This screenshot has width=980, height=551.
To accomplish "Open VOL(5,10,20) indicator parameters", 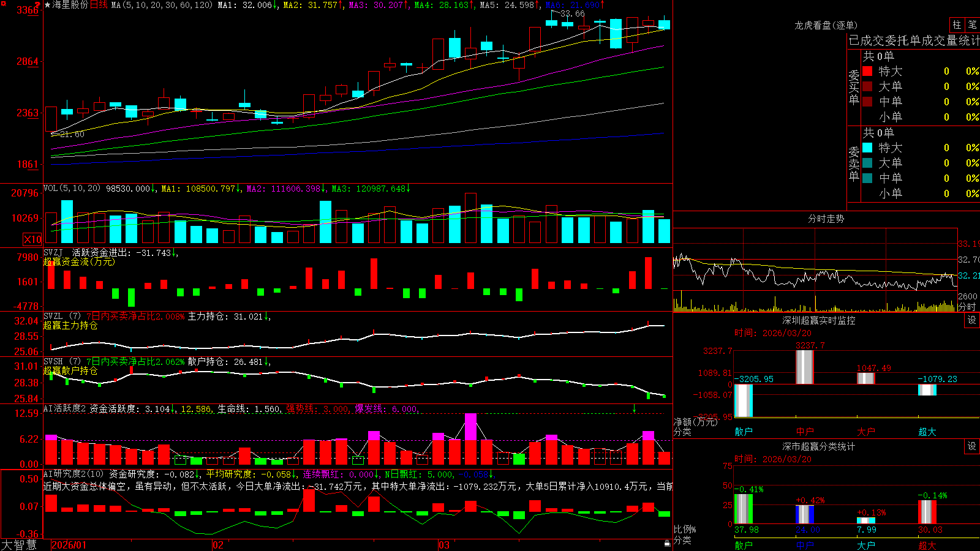I will 72,189.
